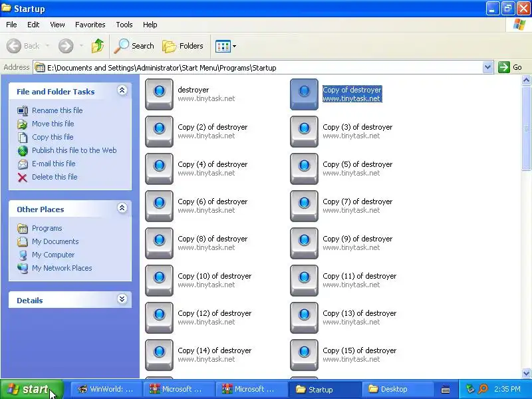Click the destroyer file icon
Screen dimensions: 532x399
(x=159, y=94)
